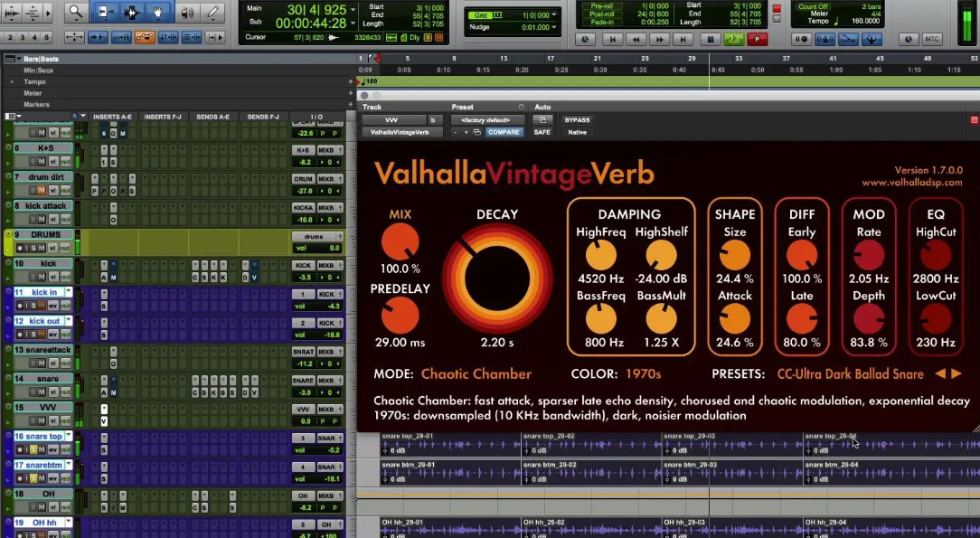Screen dimensions: 980x538
Task: Click the Stop transport button
Action: pos(710,40)
